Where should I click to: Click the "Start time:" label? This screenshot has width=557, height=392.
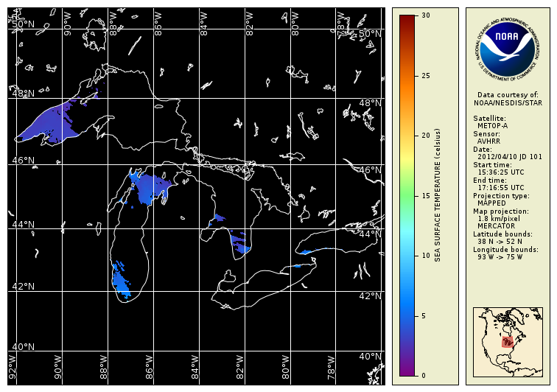[492, 165]
